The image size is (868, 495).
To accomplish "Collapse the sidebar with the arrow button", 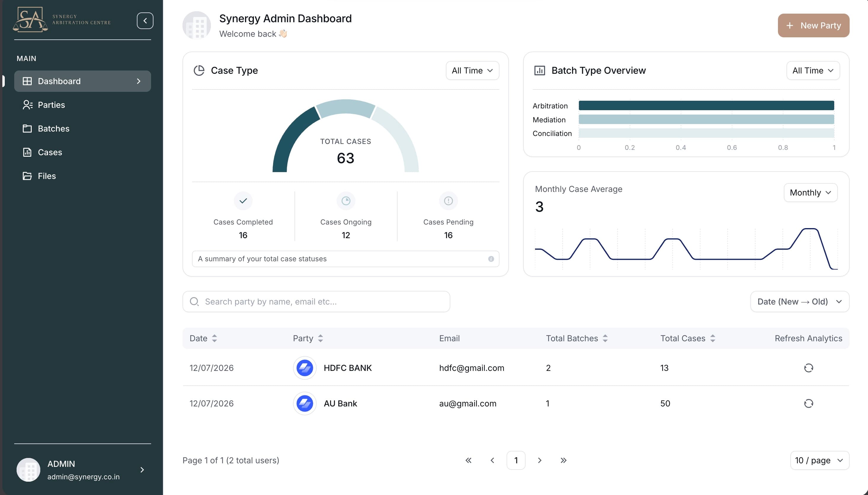I will tap(145, 21).
